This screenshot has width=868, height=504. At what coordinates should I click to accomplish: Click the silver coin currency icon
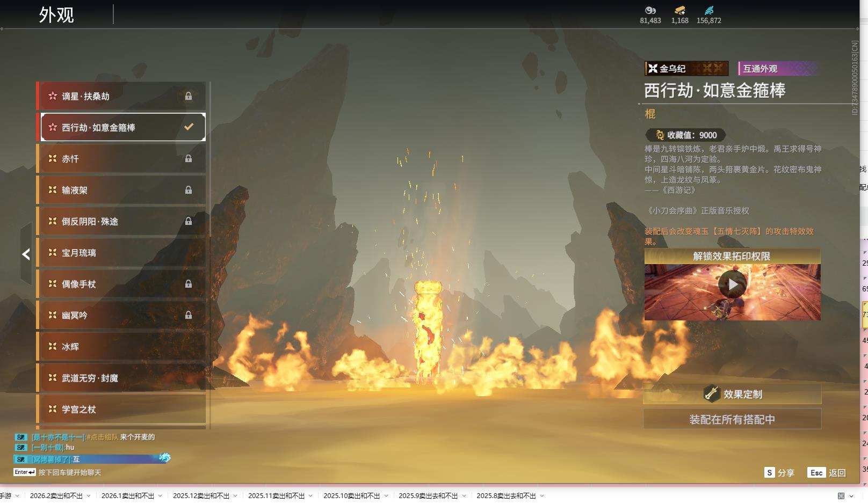point(650,10)
